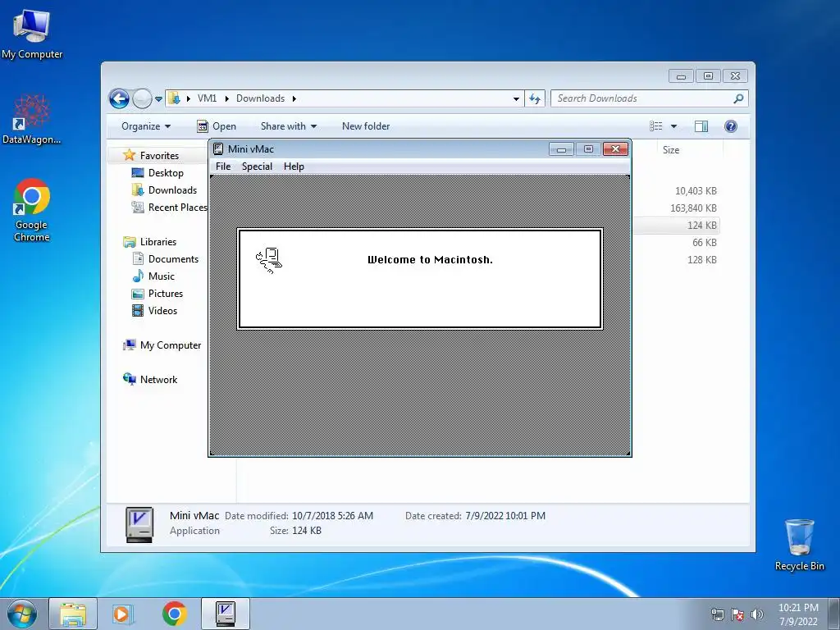Click the DataWagon desktop shortcut
Image resolution: width=840 pixels, height=630 pixels.
pos(32,119)
